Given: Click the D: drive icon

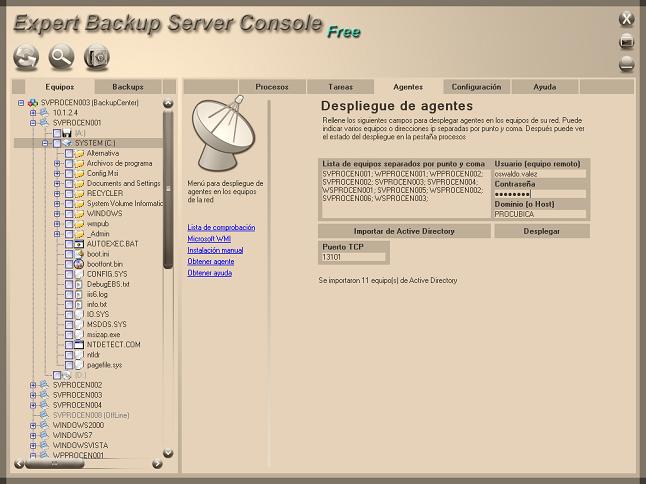Looking at the screenshot, I should [x=67, y=375].
